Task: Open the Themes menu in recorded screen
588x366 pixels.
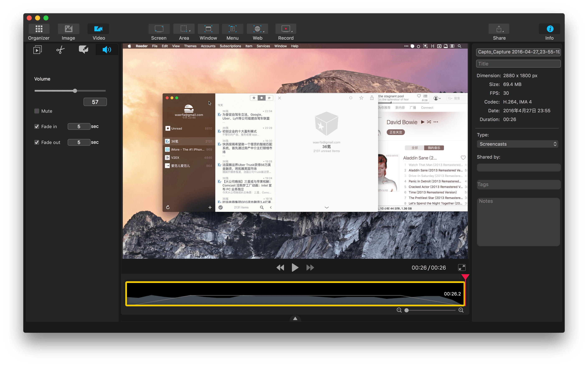Action: [x=190, y=46]
